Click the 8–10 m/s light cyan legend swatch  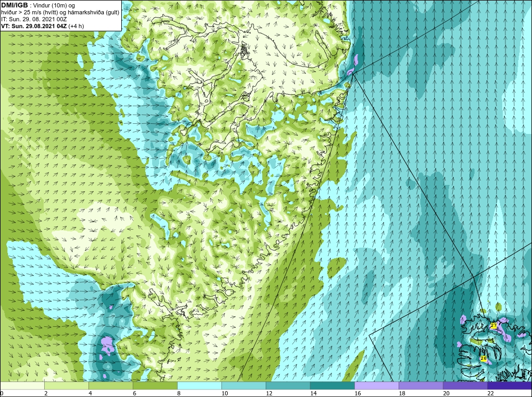(x=199, y=386)
